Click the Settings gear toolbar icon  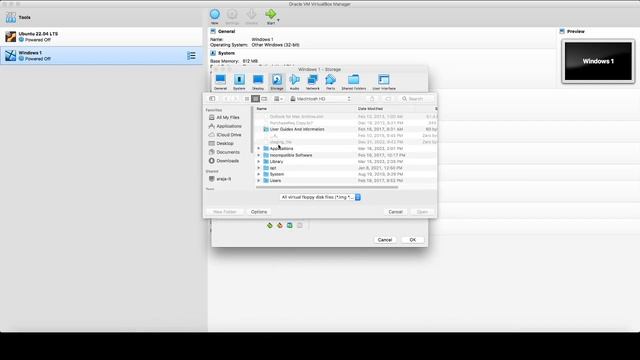pyautogui.click(x=232, y=16)
